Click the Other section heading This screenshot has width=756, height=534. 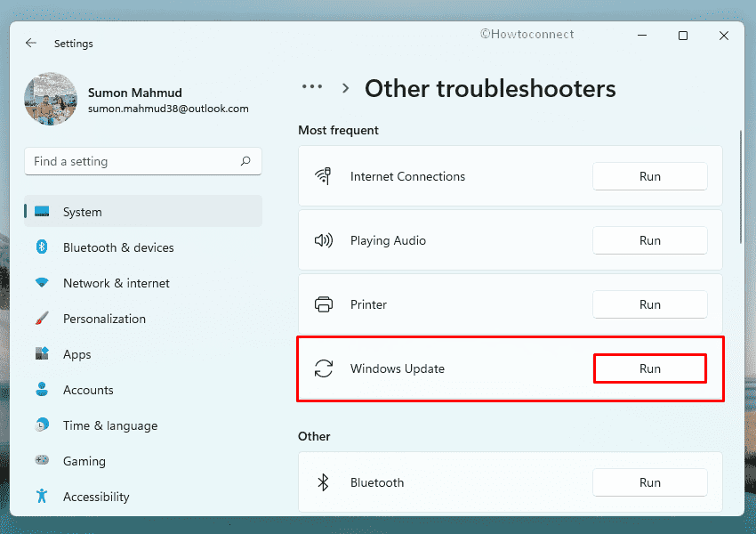coord(314,436)
